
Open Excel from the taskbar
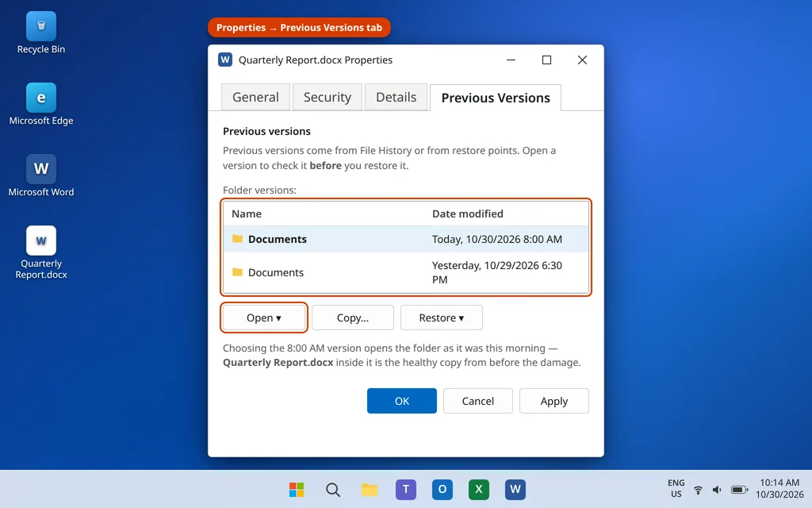(478, 489)
